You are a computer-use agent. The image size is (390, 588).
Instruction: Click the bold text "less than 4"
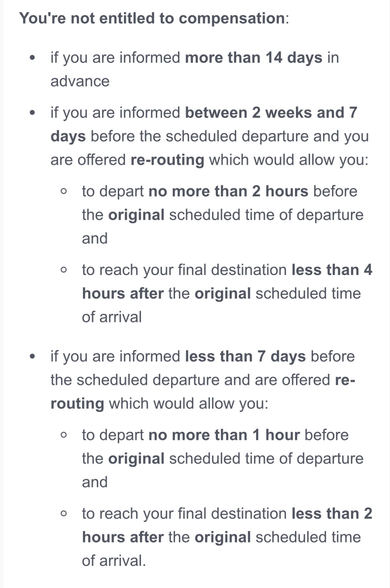(x=332, y=270)
